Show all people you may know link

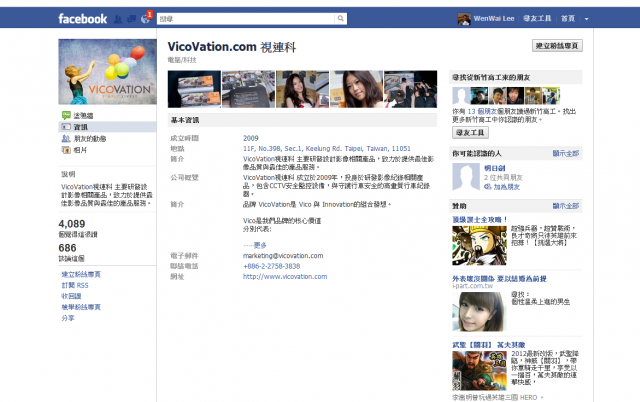pyautogui.click(x=566, y=153)
